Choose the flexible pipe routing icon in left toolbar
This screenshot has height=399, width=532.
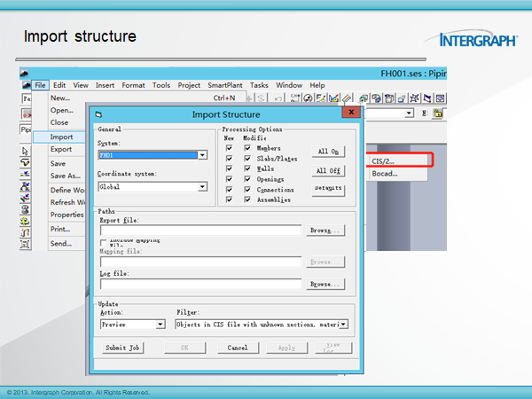click(25, 232)
